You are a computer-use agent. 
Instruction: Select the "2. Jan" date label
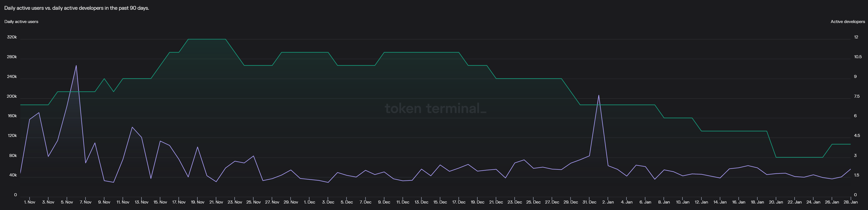click(x=608, y=202)
